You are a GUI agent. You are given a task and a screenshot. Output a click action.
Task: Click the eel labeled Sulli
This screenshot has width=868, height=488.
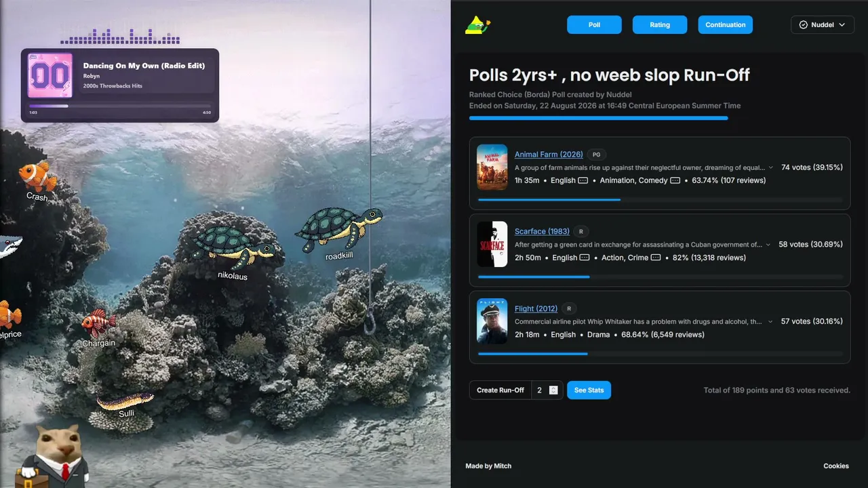point(125,401)
